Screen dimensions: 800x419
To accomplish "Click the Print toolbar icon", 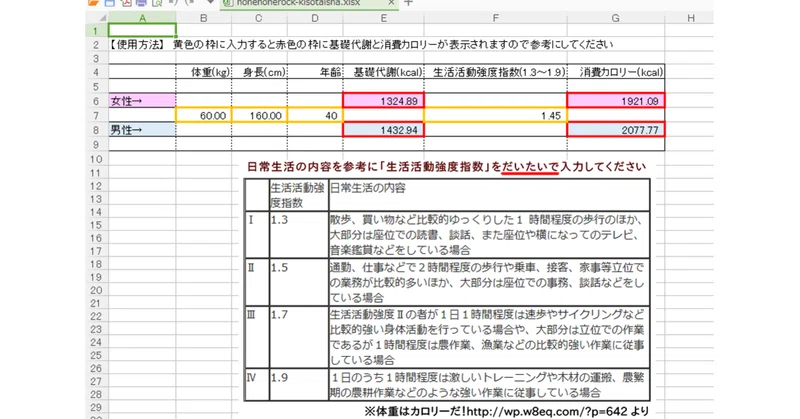I will click(141, 3).
